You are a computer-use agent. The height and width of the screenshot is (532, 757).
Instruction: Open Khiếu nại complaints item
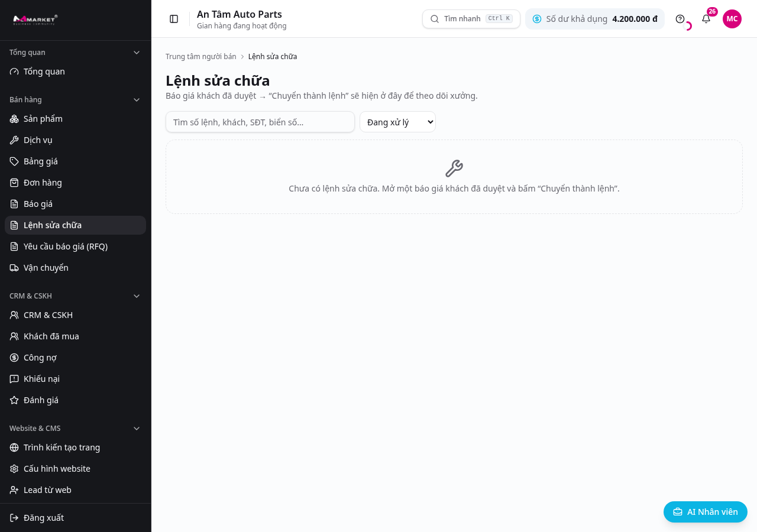click(75, 379)
